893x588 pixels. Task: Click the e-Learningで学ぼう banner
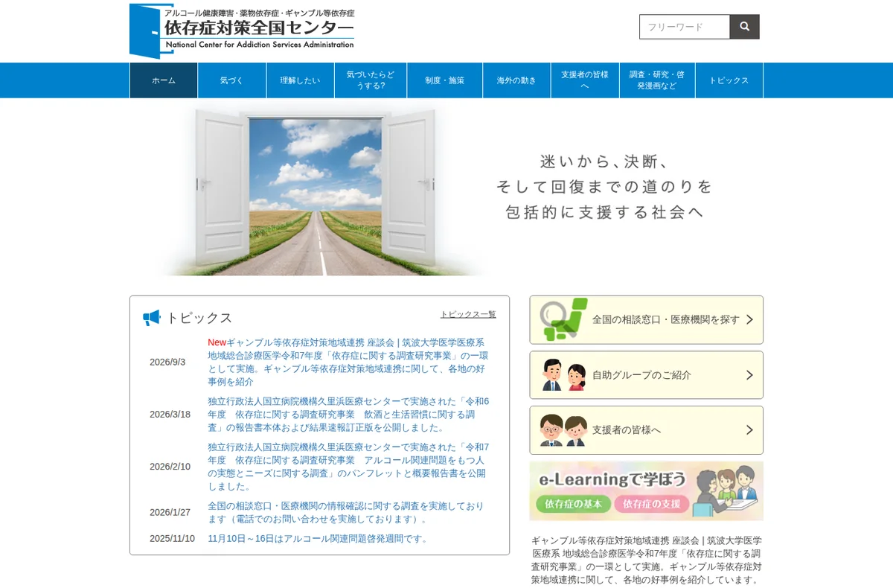pos(646,490)
